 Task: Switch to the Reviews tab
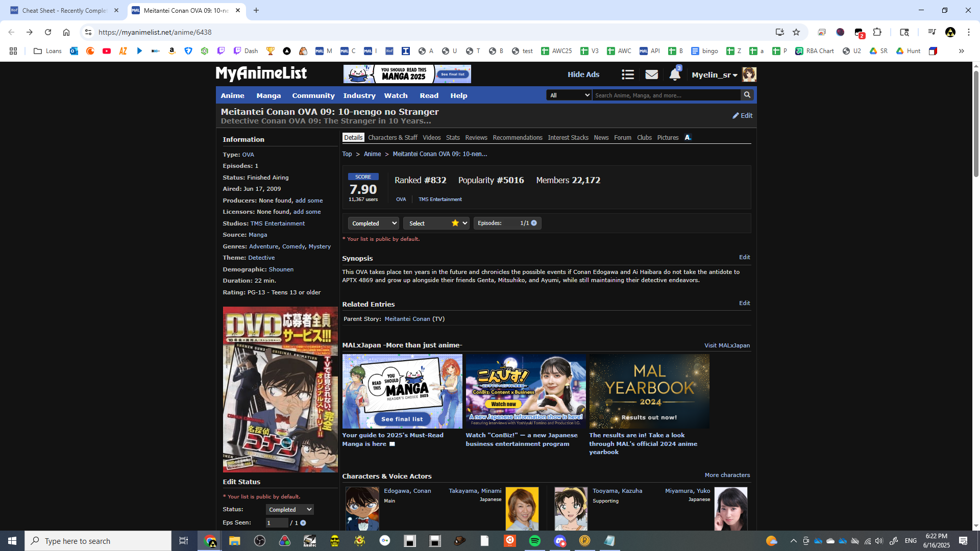coord(476,138)
